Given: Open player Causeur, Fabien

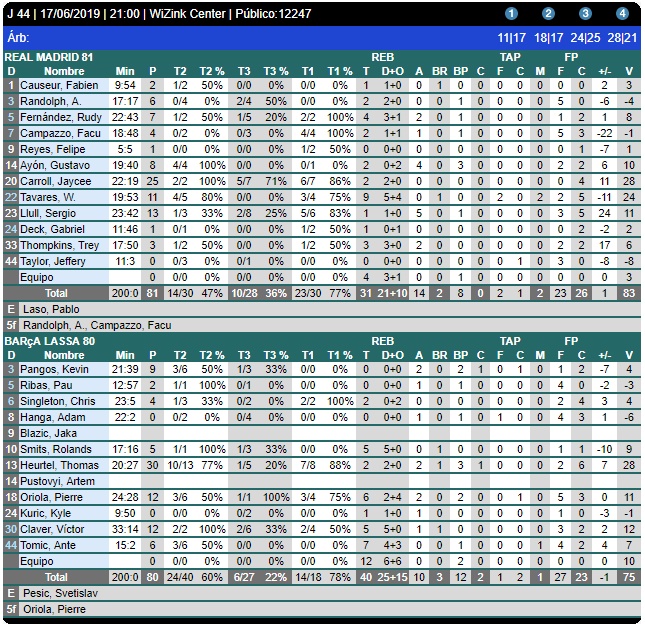Looking at the screenshot, I should click(x=58, y=86).
